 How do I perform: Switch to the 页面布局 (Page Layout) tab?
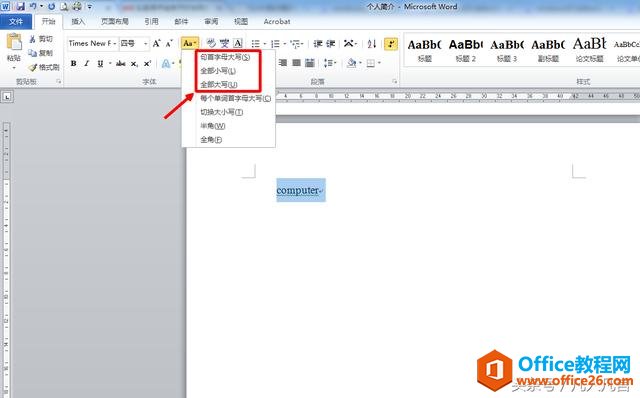coord(115,22)
